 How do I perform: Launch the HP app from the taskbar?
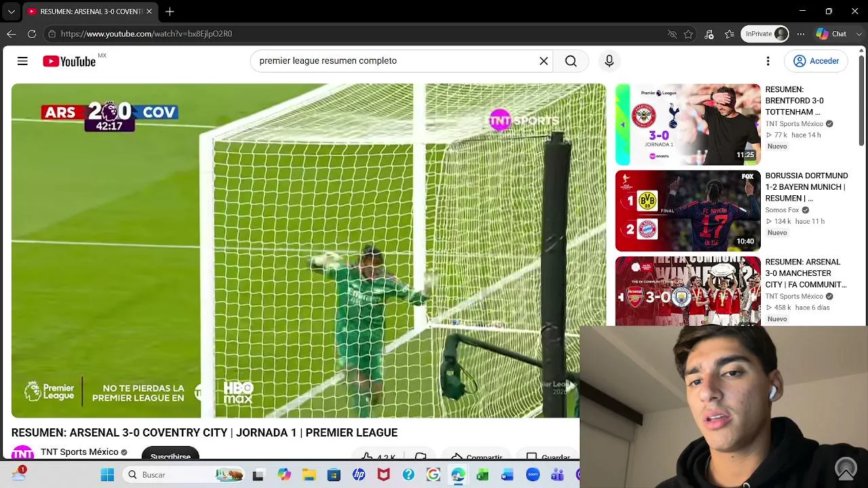[359, 475]
